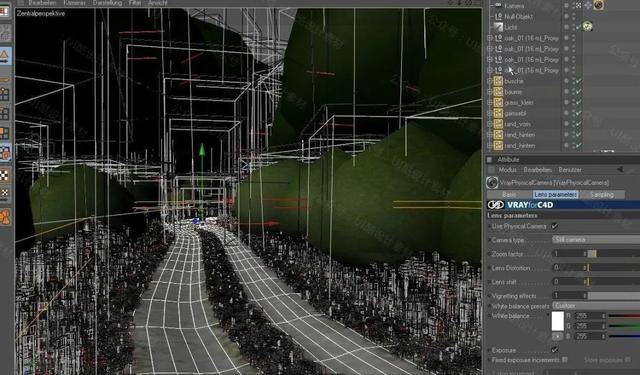Click the Kamera object icon in the object list
The image size is (640, 375).
(x=498, y=5)
